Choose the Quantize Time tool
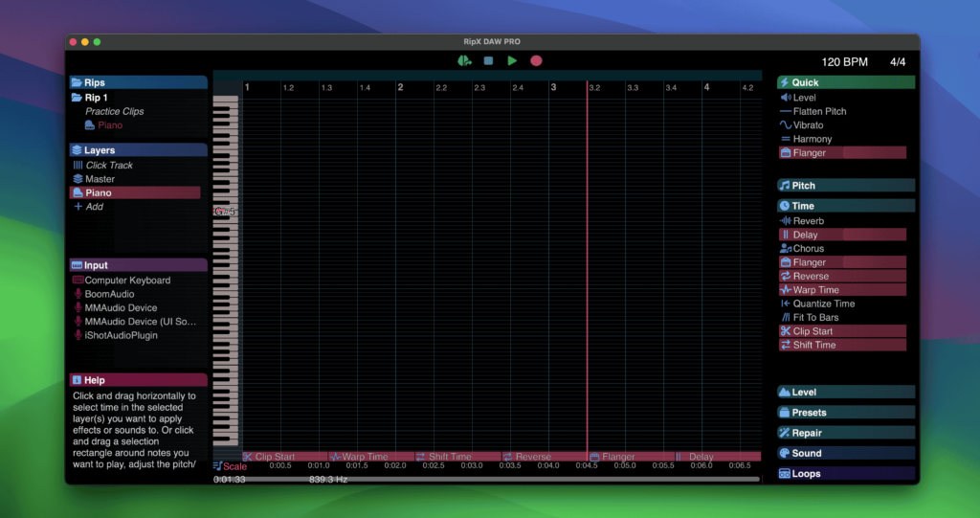This screenshot has width=980, height=518. point(823,304)
